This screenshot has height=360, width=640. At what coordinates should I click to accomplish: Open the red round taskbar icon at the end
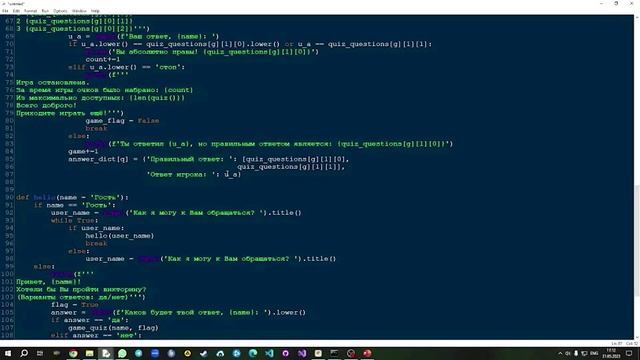[x=367, y=353]
